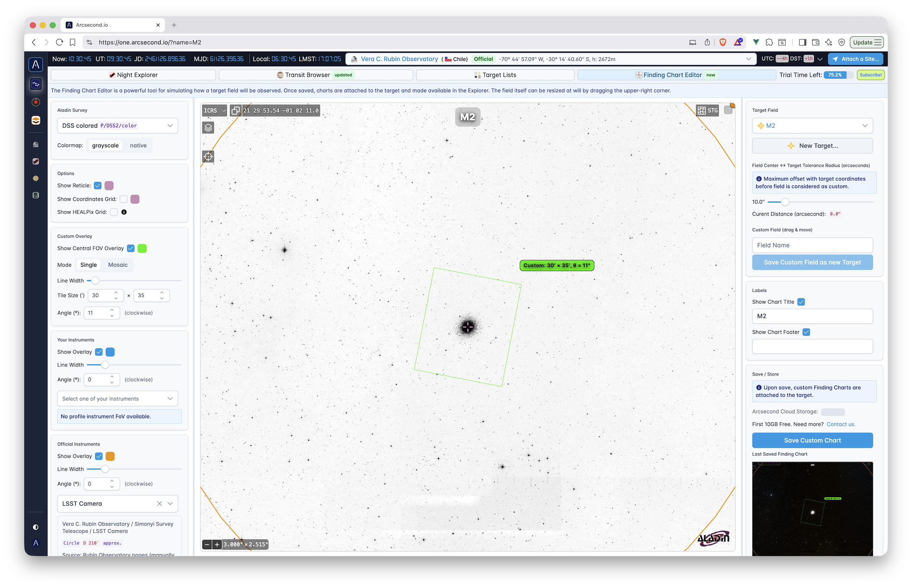Copy coordinates with the copy icon

(x=235, y=111)
